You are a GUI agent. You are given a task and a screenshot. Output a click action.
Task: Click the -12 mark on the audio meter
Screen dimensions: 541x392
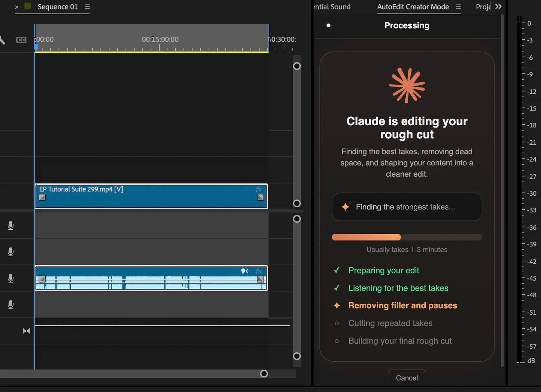tap(532, 92)
